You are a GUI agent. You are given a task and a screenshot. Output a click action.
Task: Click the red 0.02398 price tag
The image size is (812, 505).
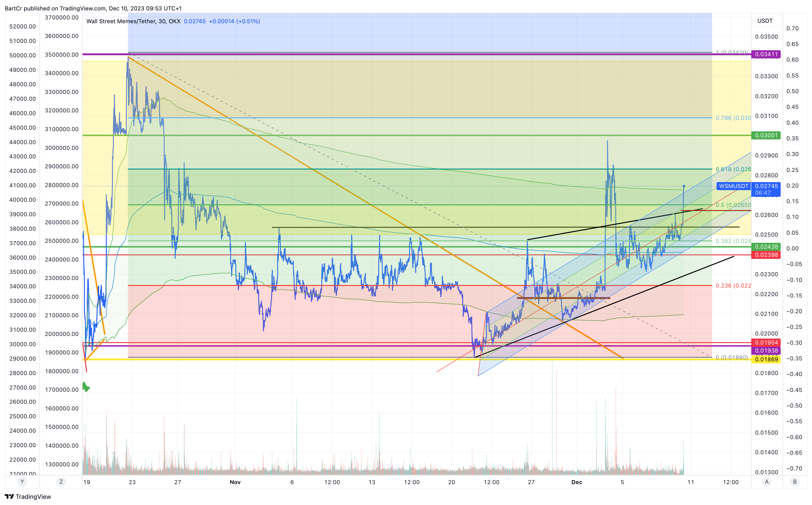point(766,255)
